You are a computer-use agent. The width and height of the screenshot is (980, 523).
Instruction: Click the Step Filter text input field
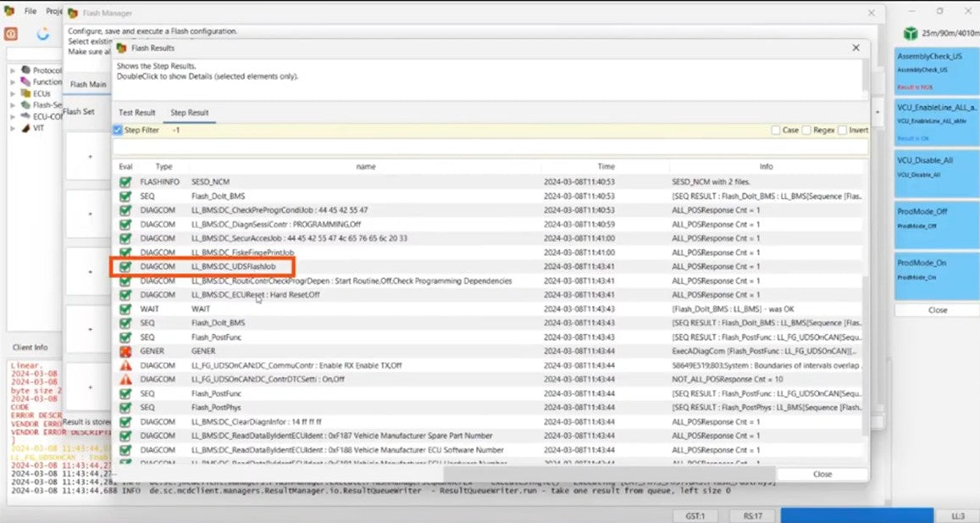(466, 131)
